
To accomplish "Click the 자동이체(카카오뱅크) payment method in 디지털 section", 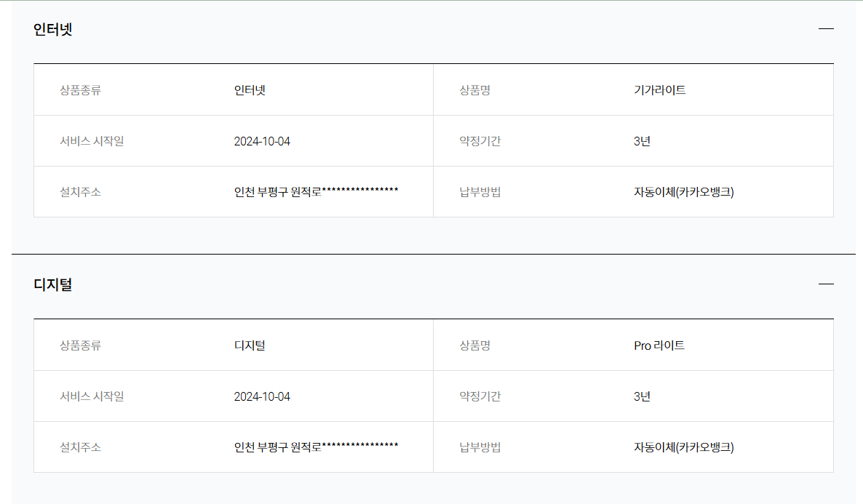I will click(x=683, y=447).
